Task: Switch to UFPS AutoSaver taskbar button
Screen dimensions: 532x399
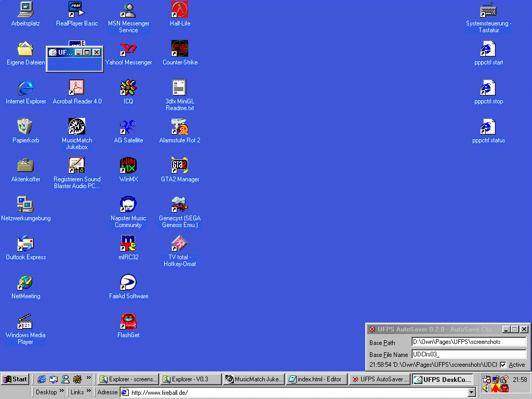Action: (379, 379)
